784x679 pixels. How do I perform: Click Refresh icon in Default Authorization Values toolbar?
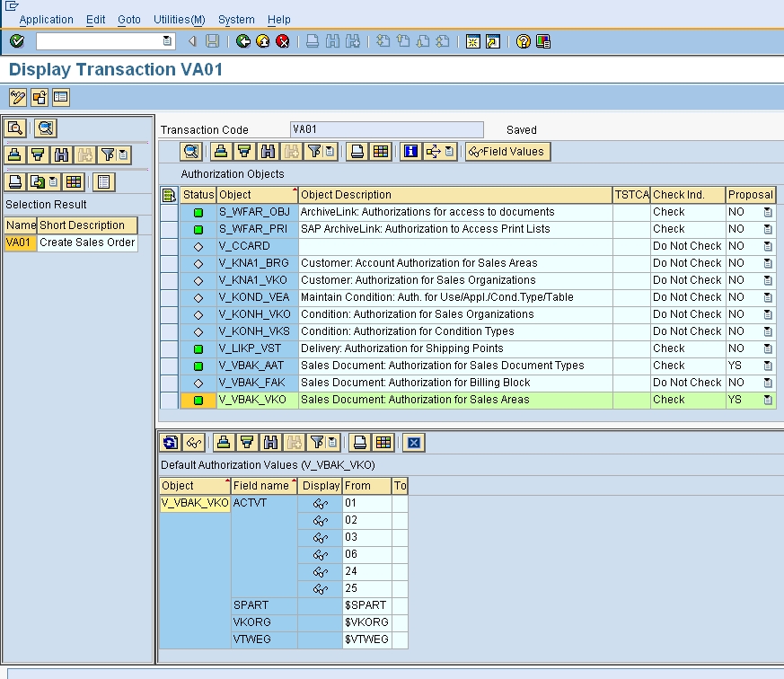click(170, 442)
